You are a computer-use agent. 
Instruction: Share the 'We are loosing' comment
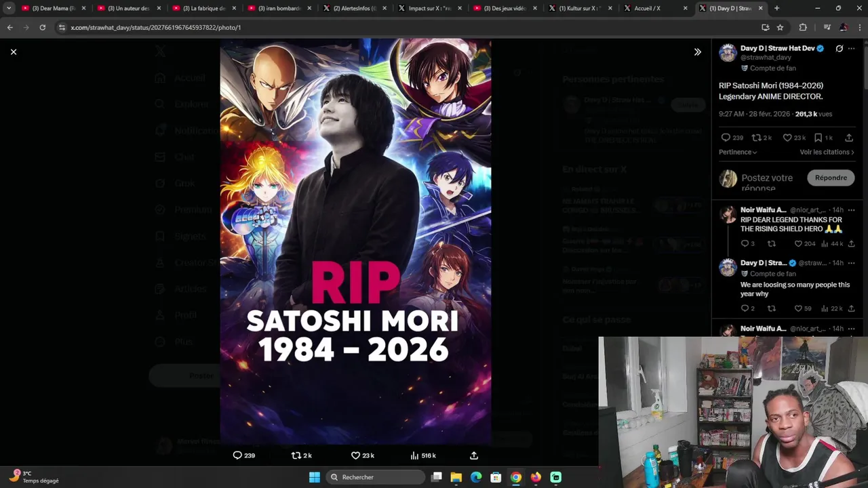coord(852,308)
